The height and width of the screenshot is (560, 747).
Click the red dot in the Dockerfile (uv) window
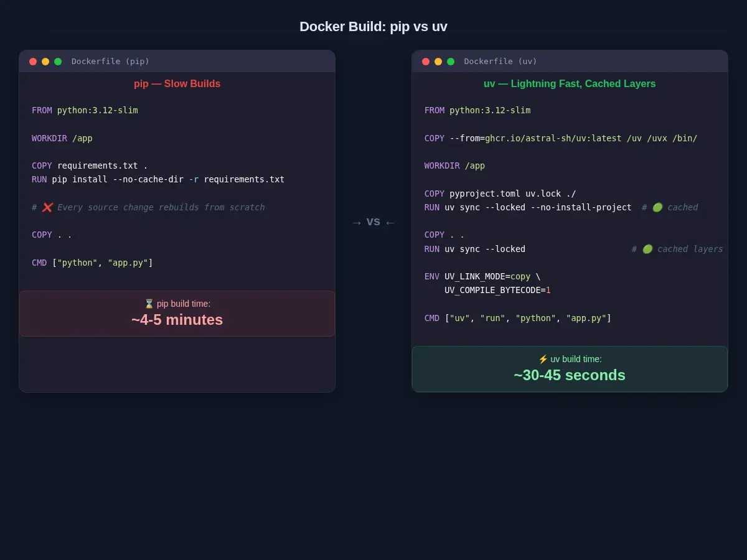[x=426, y=62]
